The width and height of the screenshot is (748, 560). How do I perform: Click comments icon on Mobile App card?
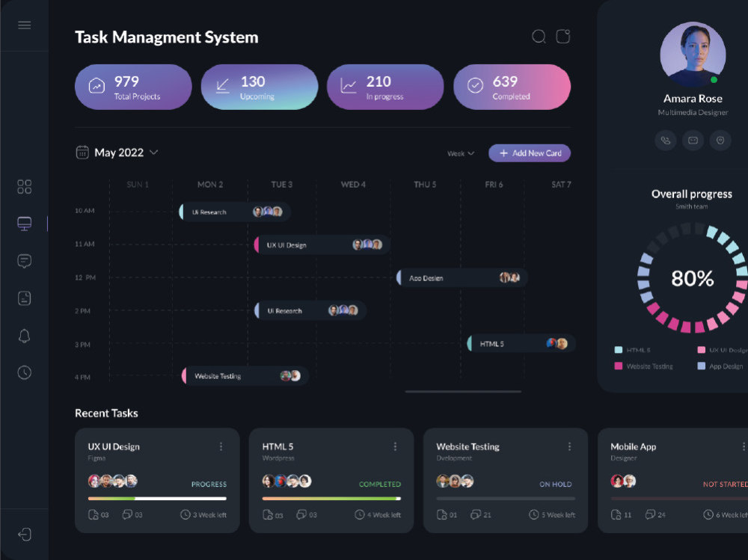tap(650, 514)
